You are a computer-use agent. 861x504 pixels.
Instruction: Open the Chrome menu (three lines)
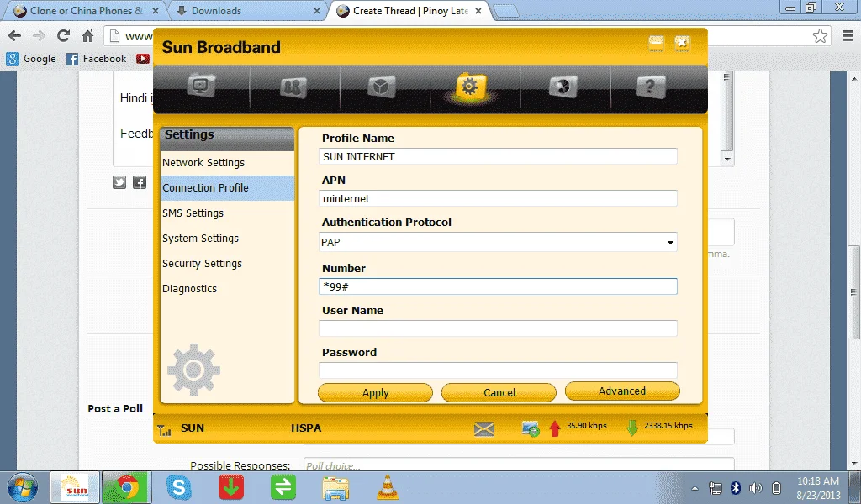click(848, 36)
